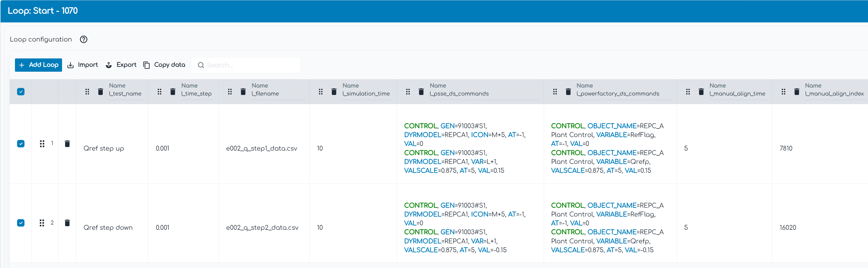Click the 16020 manual align index cell
The width and height of the screenshot is (868, 268).
point(787,228)
